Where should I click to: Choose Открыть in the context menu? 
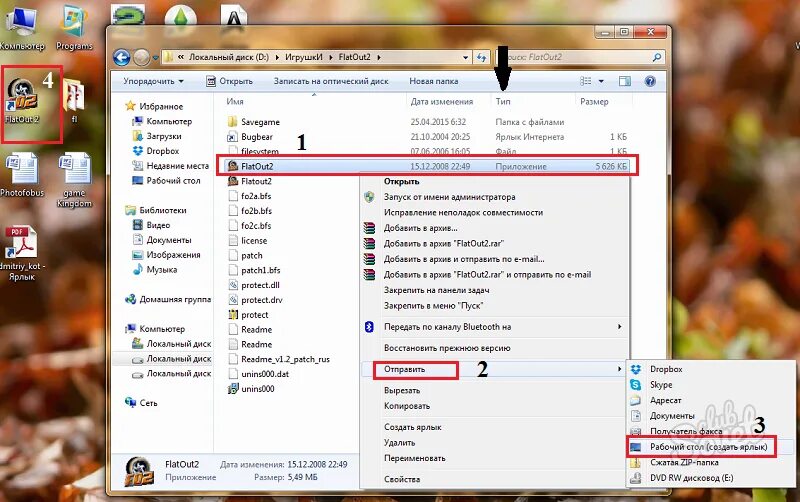(402, 182)
